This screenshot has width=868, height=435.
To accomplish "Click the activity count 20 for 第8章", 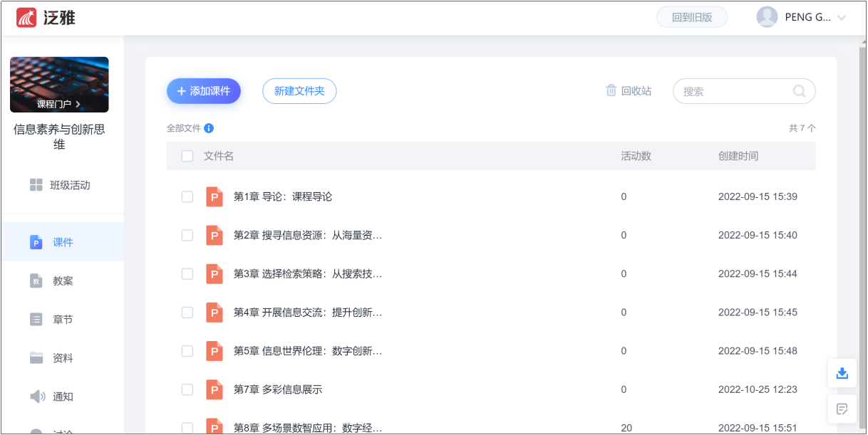I will click(626, 428).
